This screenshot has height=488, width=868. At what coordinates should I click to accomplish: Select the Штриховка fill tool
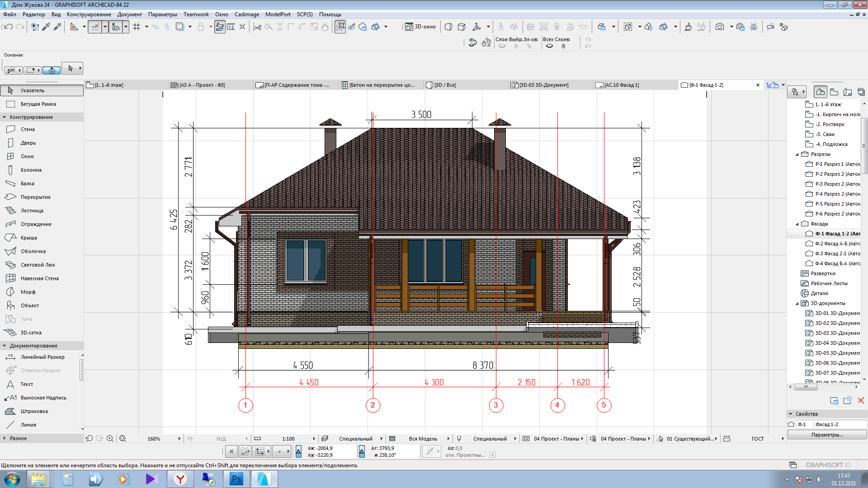pos(34,411)
